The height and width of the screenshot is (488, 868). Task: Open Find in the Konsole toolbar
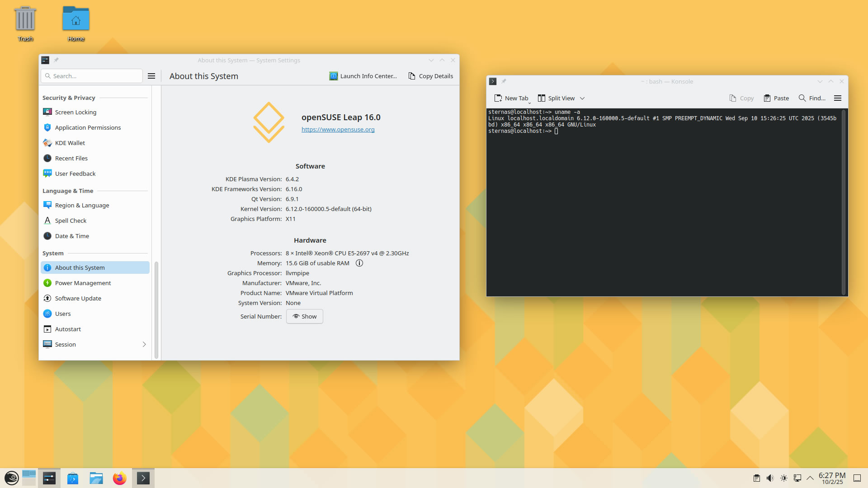[x=812, y=98]
